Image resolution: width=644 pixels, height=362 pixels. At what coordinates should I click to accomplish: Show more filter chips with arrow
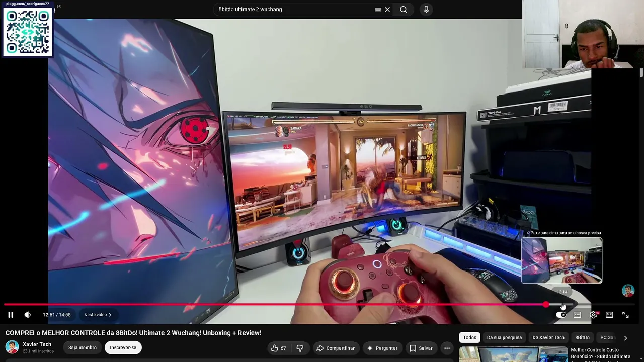coord(625,338)
